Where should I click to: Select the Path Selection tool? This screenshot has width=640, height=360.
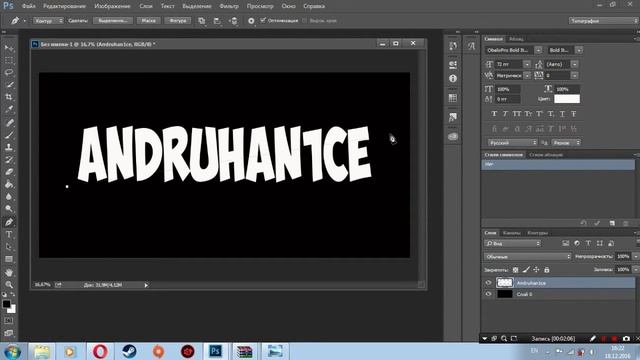pos(9,247)
